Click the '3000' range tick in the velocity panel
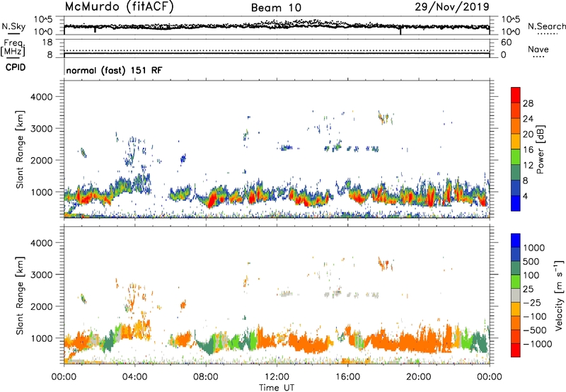The width and height of the screenshot is (566, 392). click(41, 275)
